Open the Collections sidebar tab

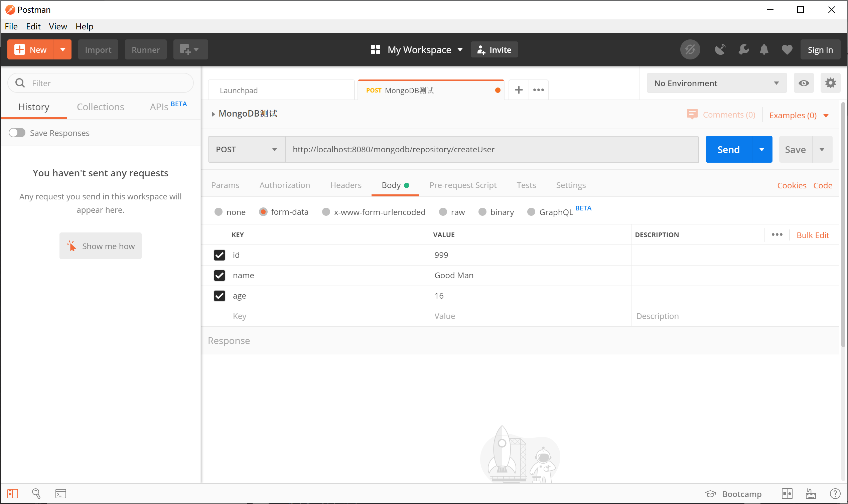point(100,107)
